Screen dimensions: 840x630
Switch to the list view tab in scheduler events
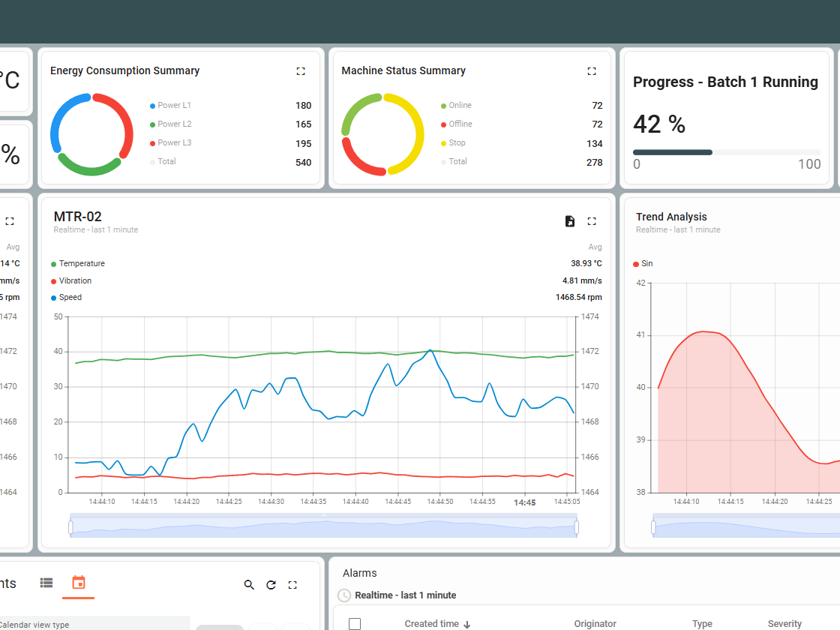[46, 583]
